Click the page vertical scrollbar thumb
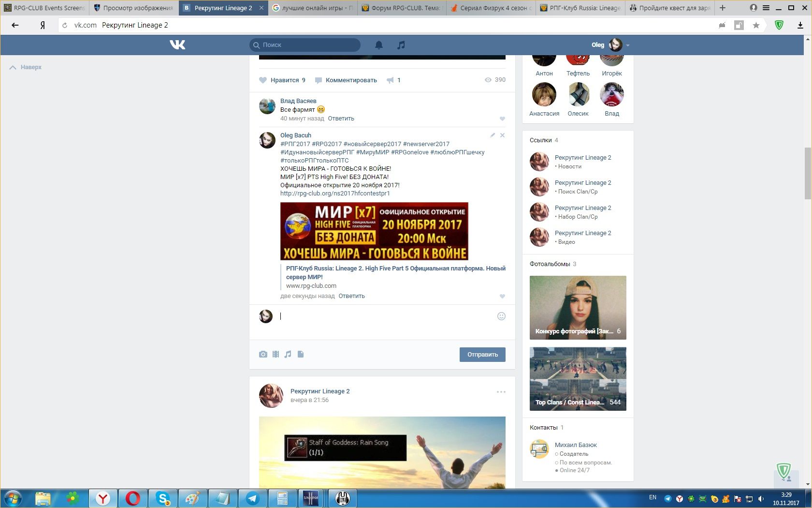The width and height of the screenshot is (812, 508). point(808,173)
